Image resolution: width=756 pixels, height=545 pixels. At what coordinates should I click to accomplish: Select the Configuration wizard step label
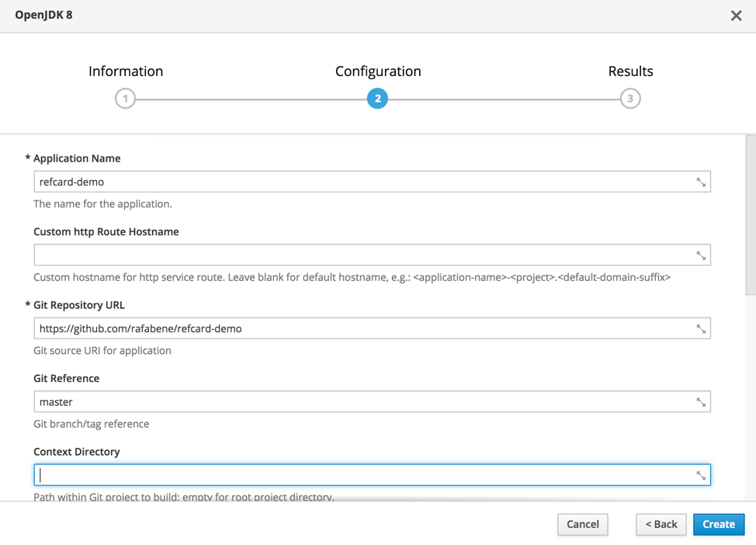coord(378,71)
